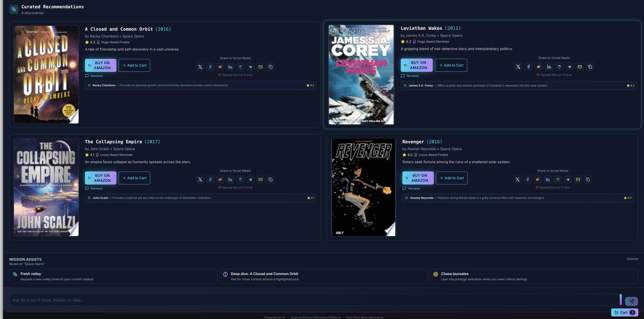The width and height of the screenshot is (644, 319).
Task: Share The Collapsing Empire on X
Action: pos(200,179)
